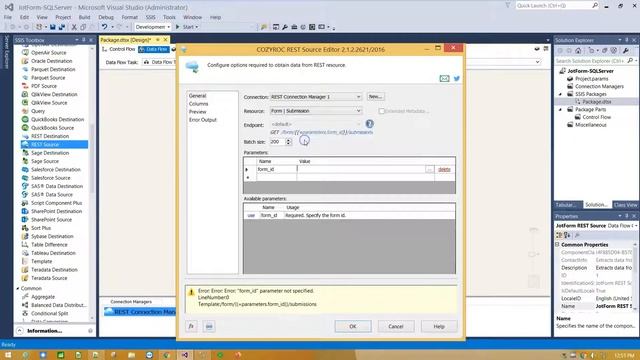640x360 pixels.
Task: Pick Teradata Source in the toolbox
Action: coord(49,278)
